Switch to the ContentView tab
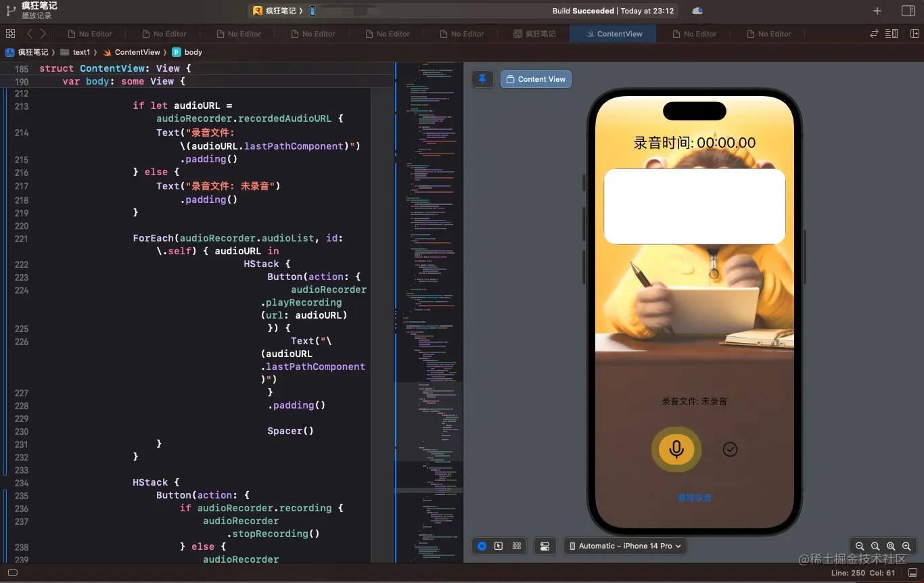The width and height of the screenshot is (924, 583). 613,34
